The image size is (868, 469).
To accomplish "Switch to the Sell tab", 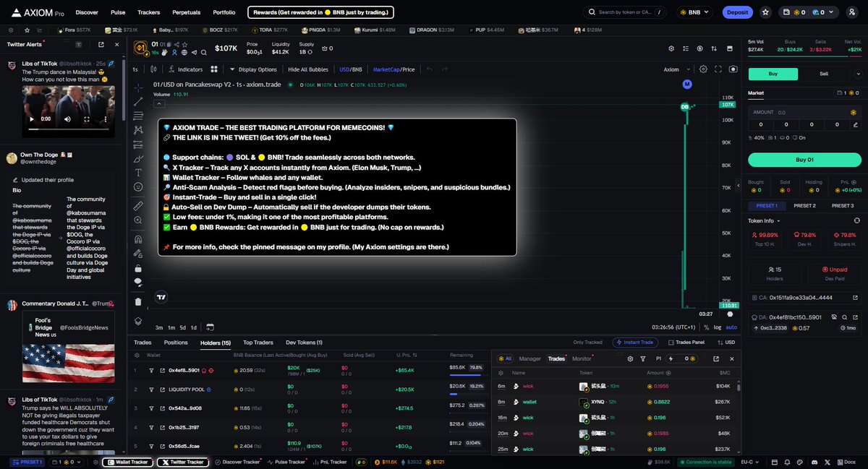I will pyautogui.click(x=824, y=74).
